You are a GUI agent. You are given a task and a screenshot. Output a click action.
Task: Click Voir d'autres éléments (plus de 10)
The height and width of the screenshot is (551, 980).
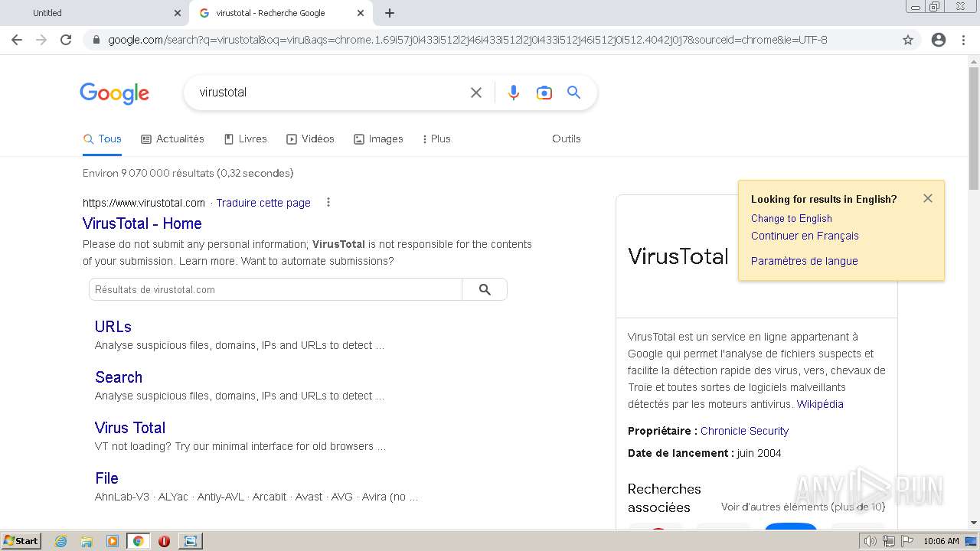[x=803, y=507]
